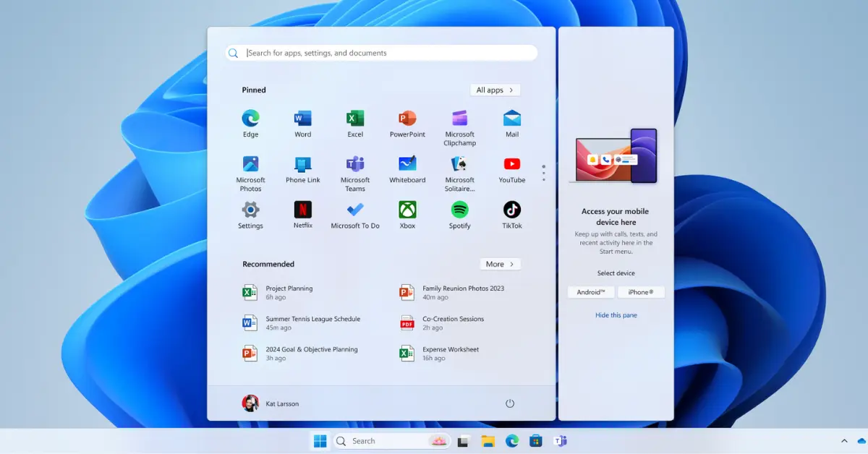Launch the Xbox app
The image size is (868, 454).
tap(407, 210)
